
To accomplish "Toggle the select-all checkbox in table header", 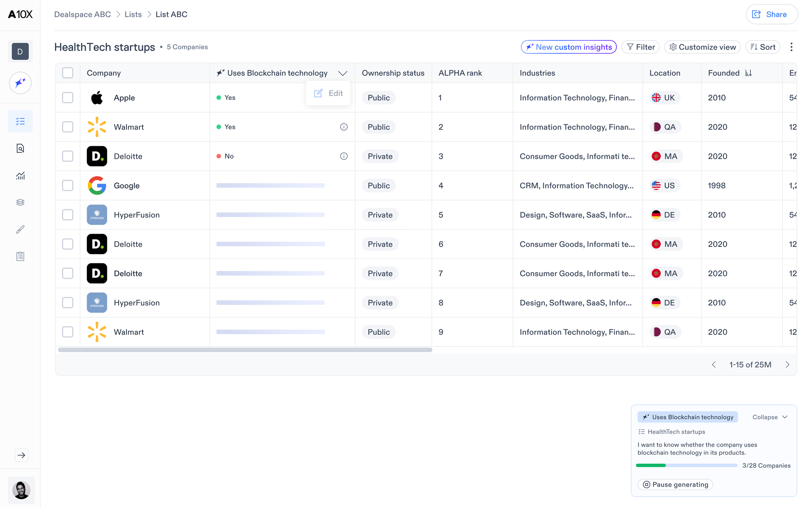I will [x=68, y=73].
